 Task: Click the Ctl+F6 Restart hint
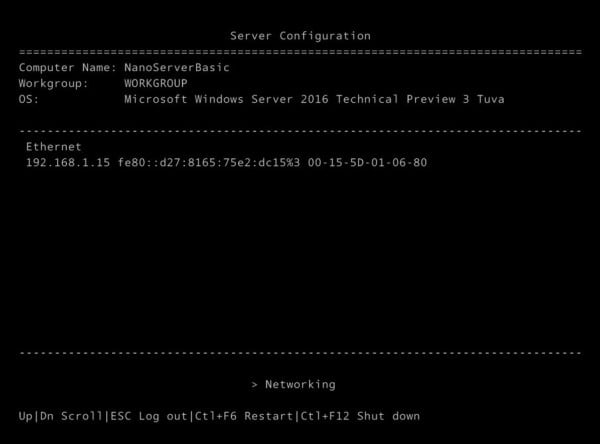[244, 416]
